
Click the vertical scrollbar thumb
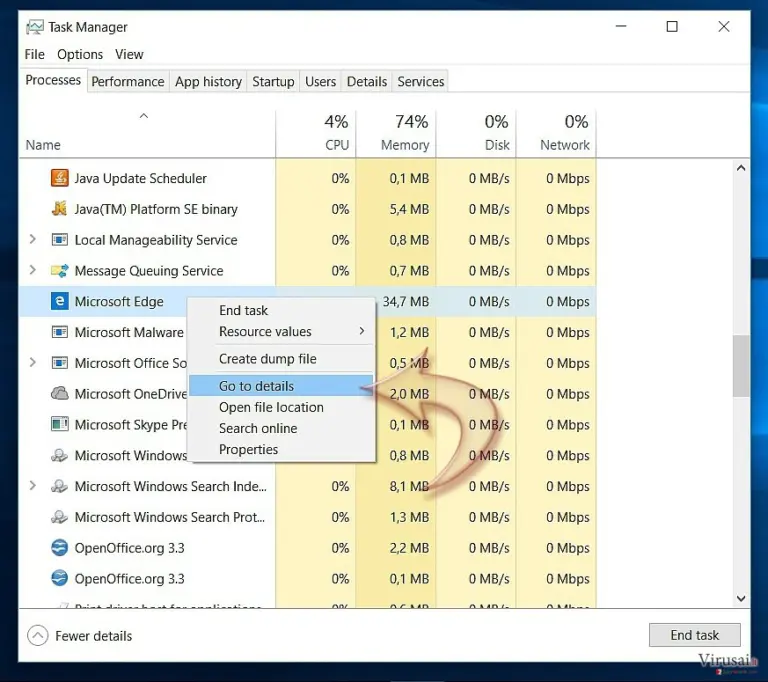click(741, 365)
